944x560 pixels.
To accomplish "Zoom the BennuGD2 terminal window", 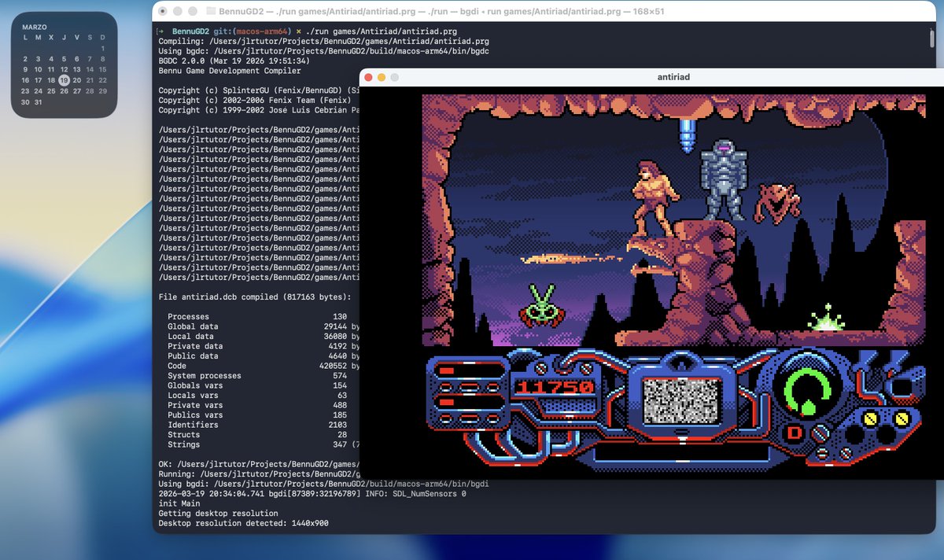I will pos(192,12).
